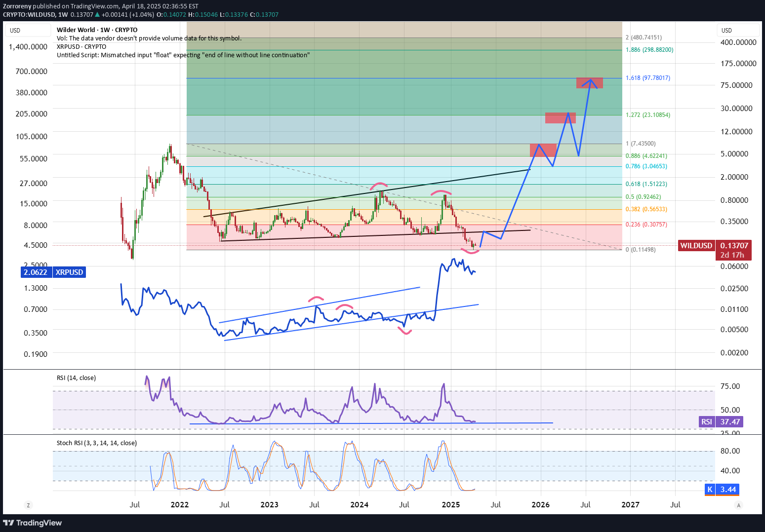Select the Stoch RSI indicator legend
Viewport: 765px width, 532px height.
click(x=97, y=443)
